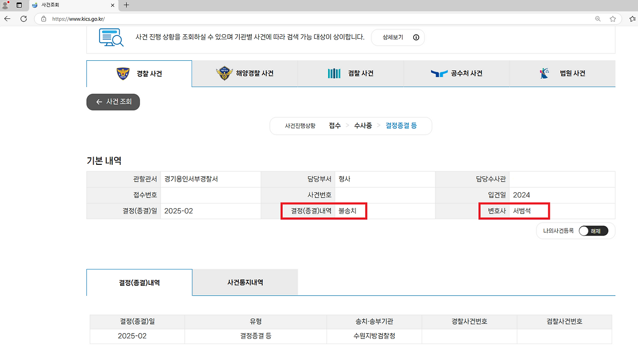The height and width of the screenshot is (364, 638).
Task: Click the coast guard emblem on 해양경찰 사건 tab
Action: coord(225,73)
